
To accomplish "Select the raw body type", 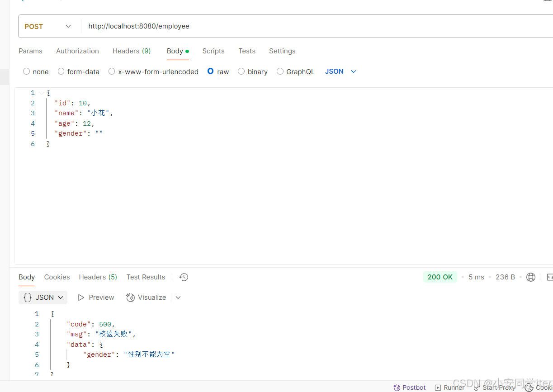I will (218, 71).
